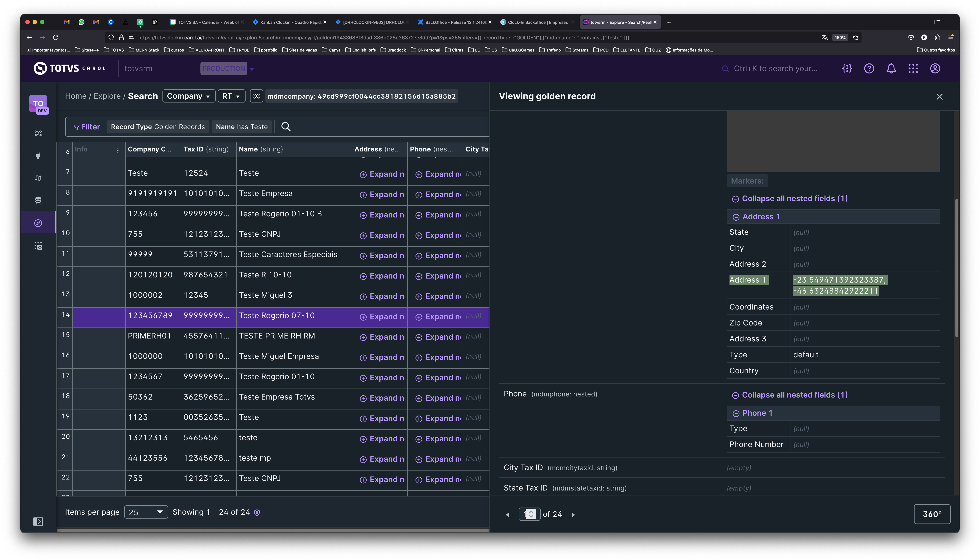Collapse the Phone 1 nested section
The width and height of the screenshot is (980, 560).
736,413
